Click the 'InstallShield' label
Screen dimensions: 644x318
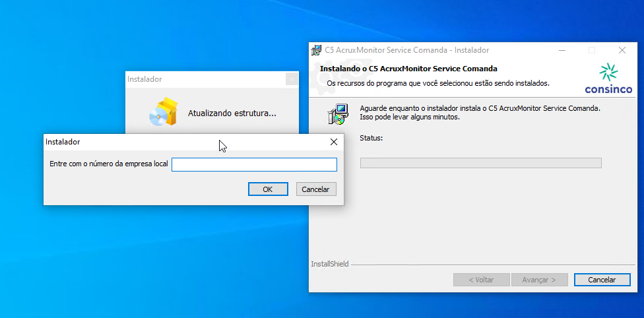pos(330,264)
